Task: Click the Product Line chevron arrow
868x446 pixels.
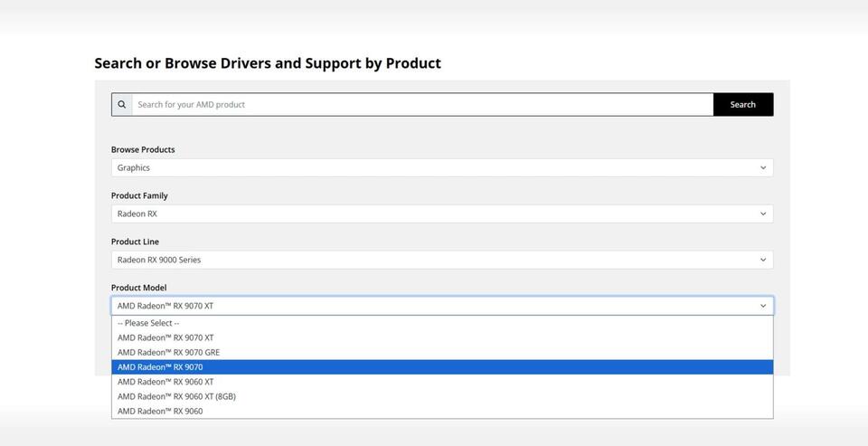Action: pos(763,260)
